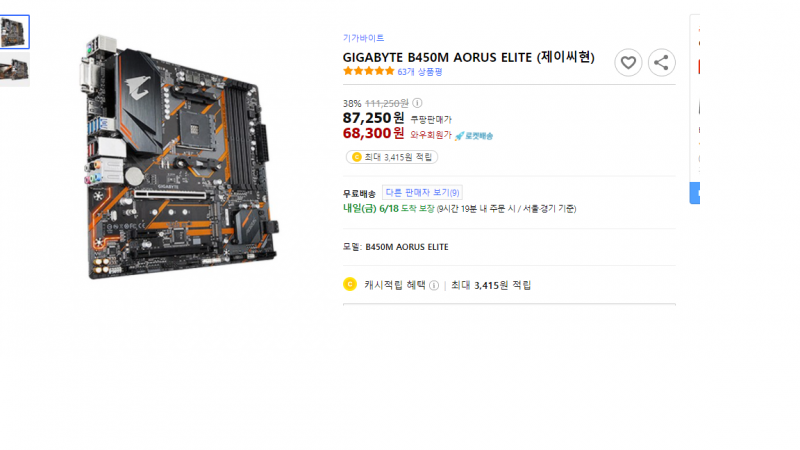Click the red 68,300원 wow price
Image resolution: width=800 pixels, height=450 pixels.
(x=373, y=133)
